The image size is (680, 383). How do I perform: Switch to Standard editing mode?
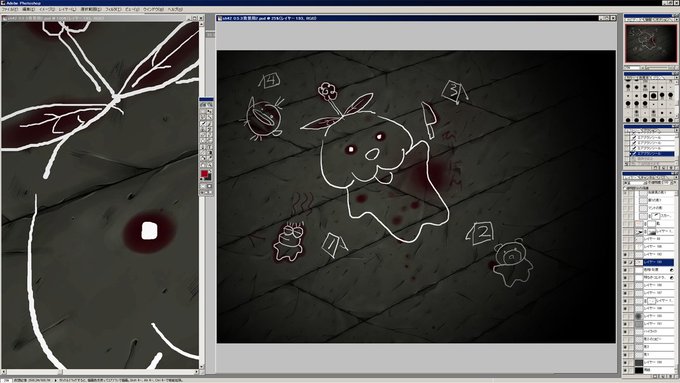(x=203, y=186)
